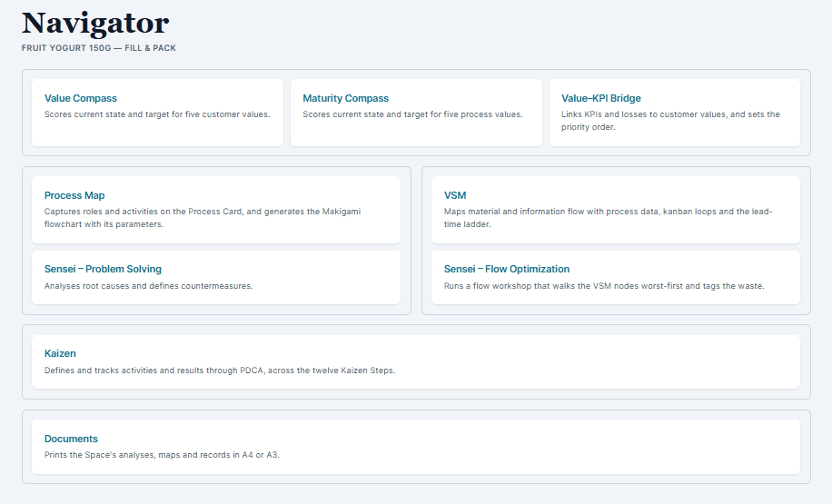
Task: Open the Value Compass card
Action: click(x=158, y=113)
